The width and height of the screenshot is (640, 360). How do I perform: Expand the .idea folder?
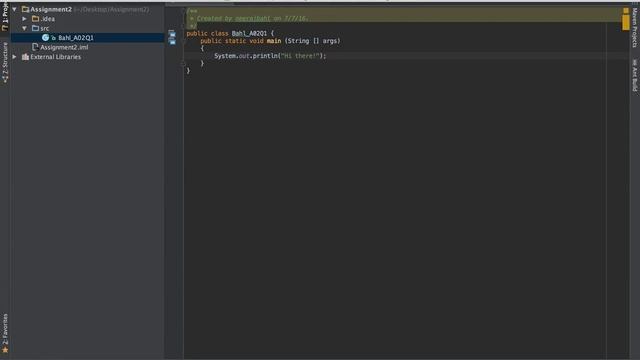tap(24, 19)
